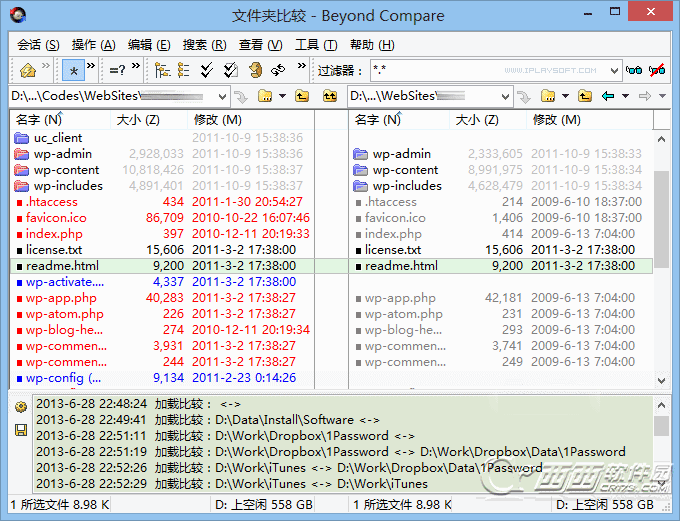This screenshot has width=680, height=521.
Task: Open the 查看 (V) menu
Action: 260,45
